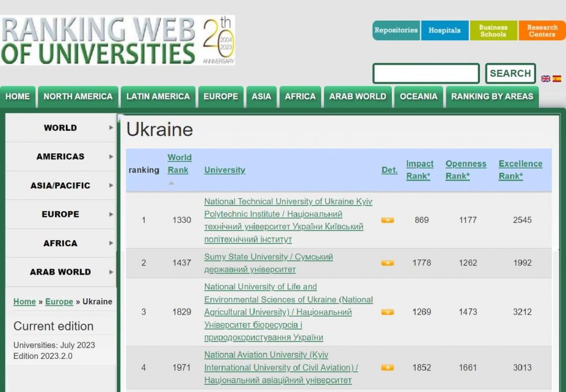Select ARAB WORLD in the sidebar menu
The height and width of the screenshot is (392, 566).
pos(60,272)
